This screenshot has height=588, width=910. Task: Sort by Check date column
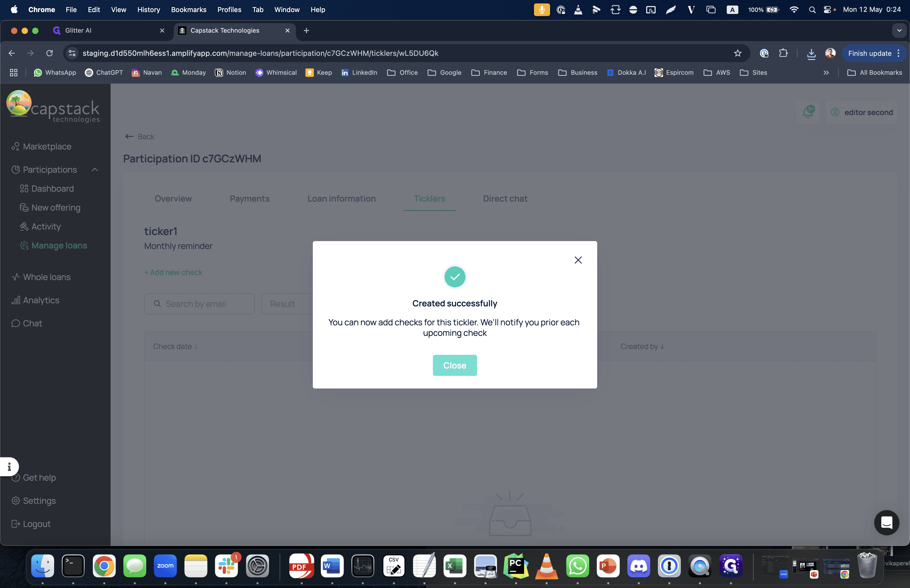(x=175, y=346)
